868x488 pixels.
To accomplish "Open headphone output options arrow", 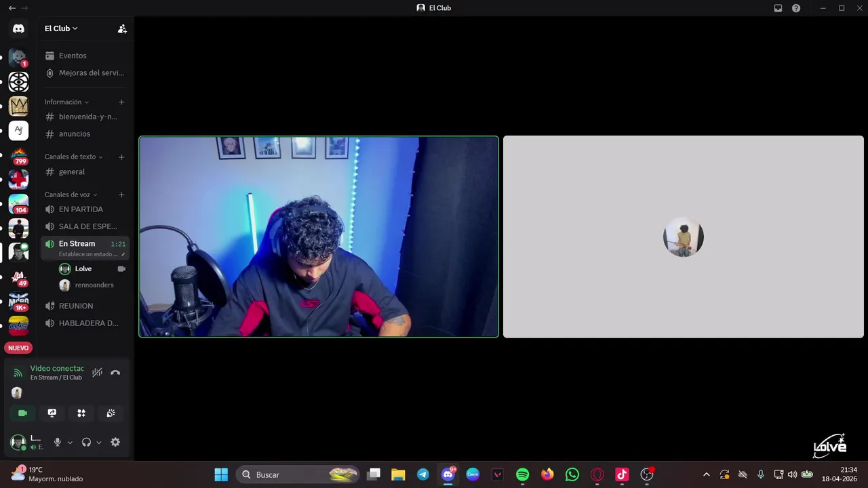I will coord(99,443).
